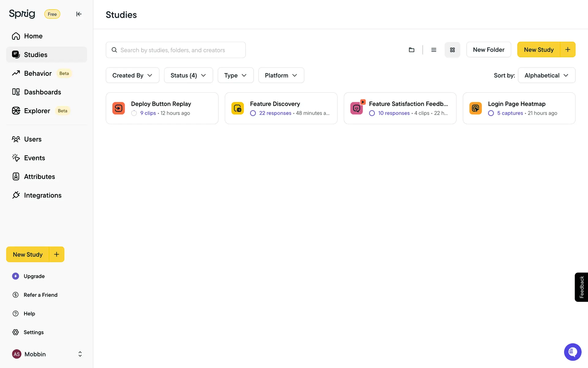Switch to list view layout icon
This screenshot has width=588, height=368.
pyautogui.click(x=434, y=50)
